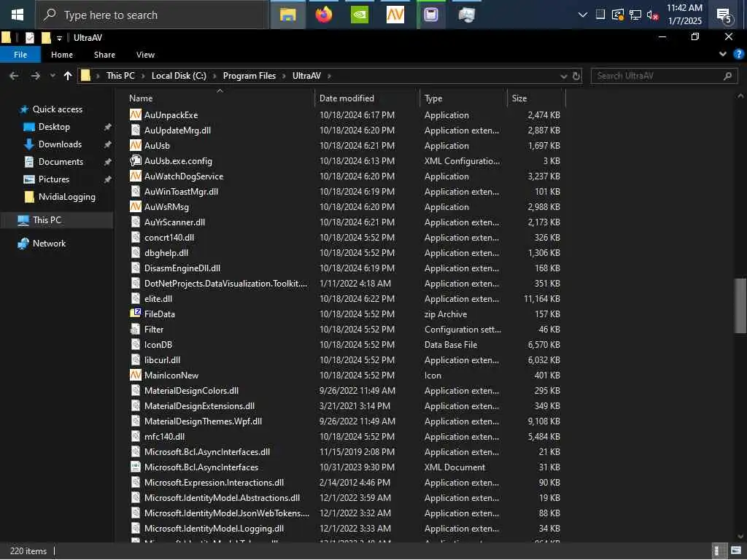Switch to details view layout icon
The height and width of the screenshot is (560, 747).
tap(718, 551)
